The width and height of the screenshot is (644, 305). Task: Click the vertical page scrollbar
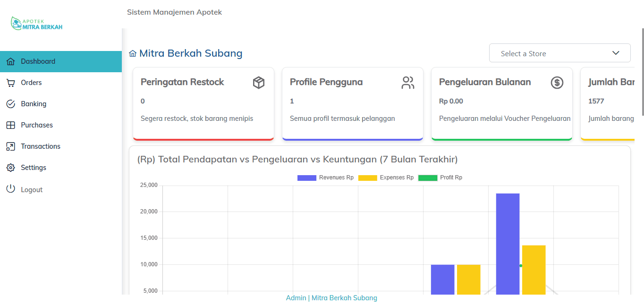tap(642, 71)
